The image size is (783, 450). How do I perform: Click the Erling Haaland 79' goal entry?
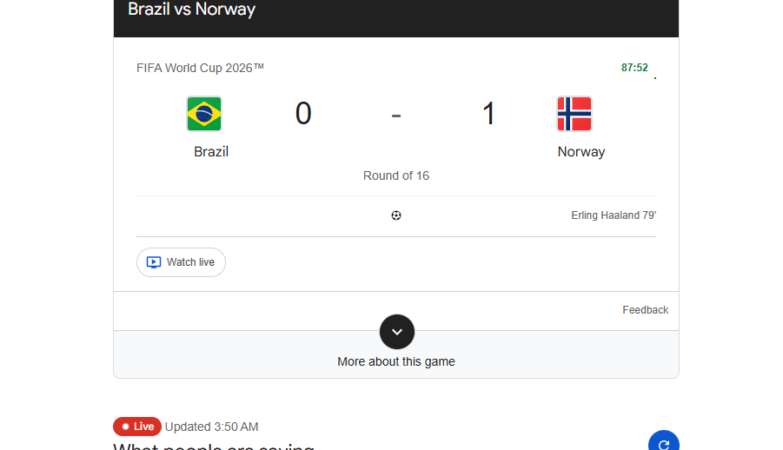[613, 215]
